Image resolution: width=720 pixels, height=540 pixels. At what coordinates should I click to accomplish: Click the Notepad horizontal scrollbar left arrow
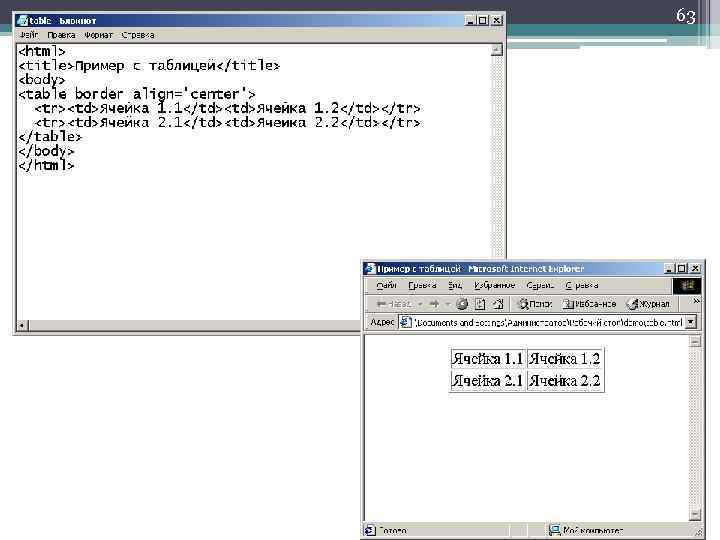(x=22, y=325)
